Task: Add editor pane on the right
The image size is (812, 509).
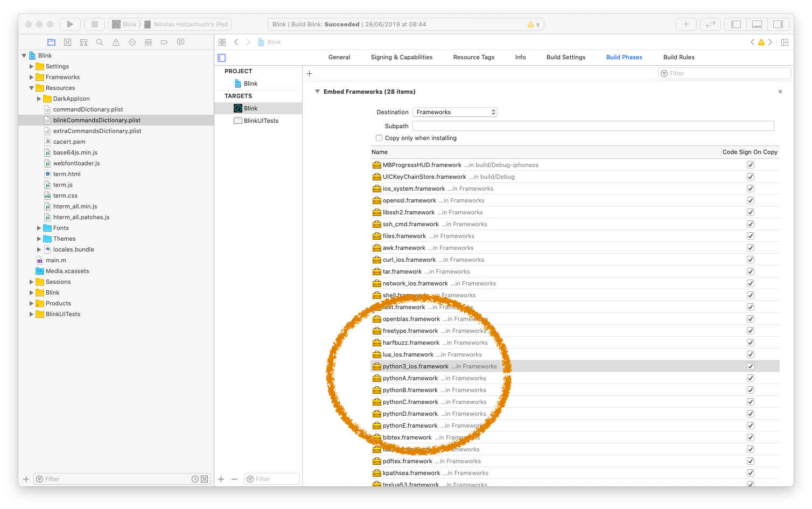Action: [785, 42]
